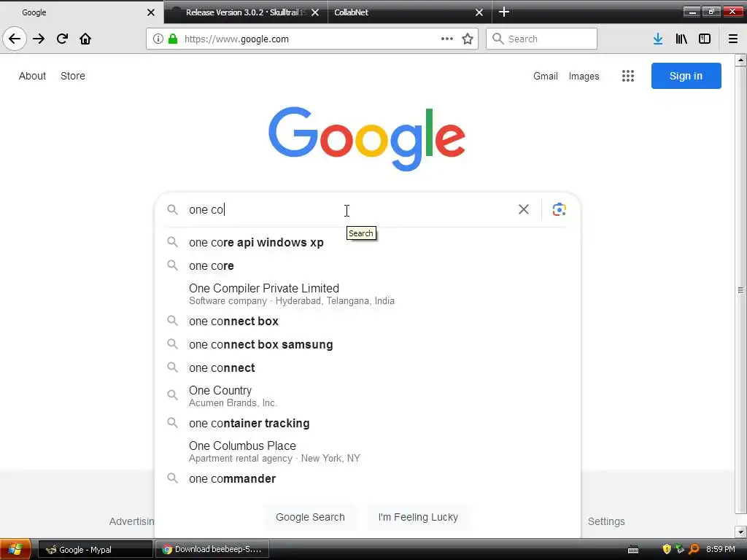Viewport: 747px width, 560px height.
Task: Pick 'one connect box samsung' suggestion
Action: pos(368,345)
